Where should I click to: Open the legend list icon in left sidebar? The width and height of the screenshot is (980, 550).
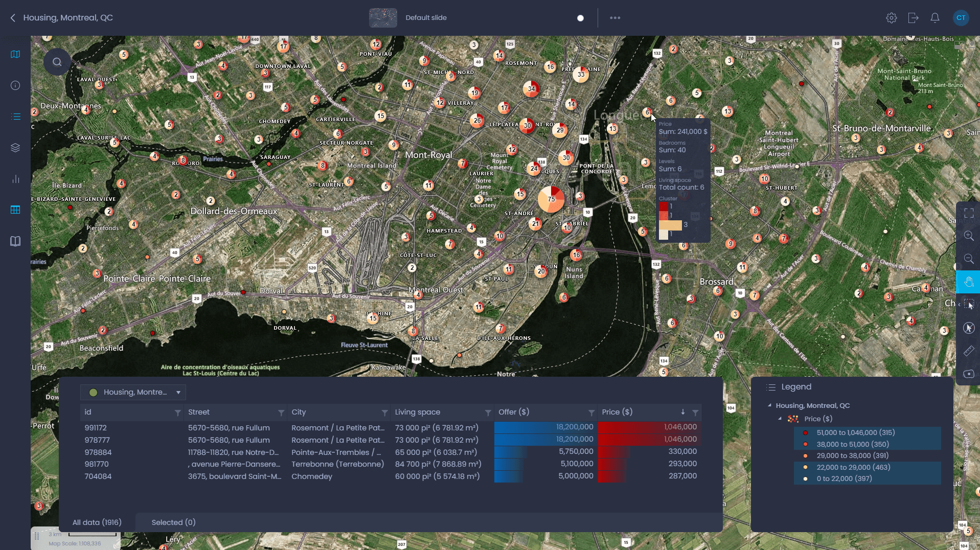point(15,117)
